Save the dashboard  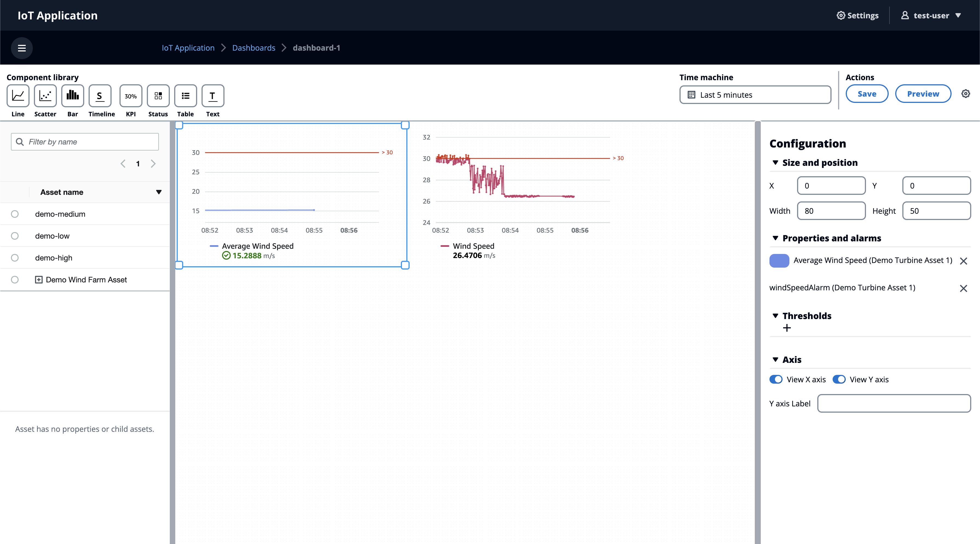[867, 94]
